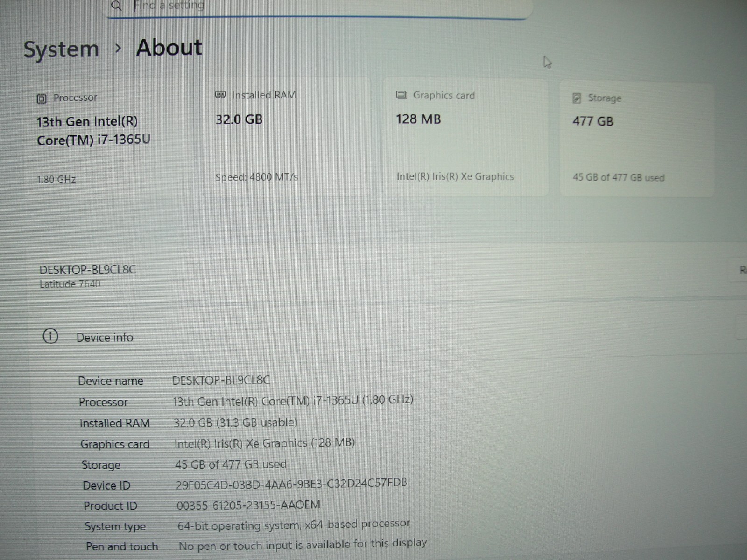Click the 1.80 GHz text on Processor card
This screenshot has height=560, width=747.
pos(56,179)
